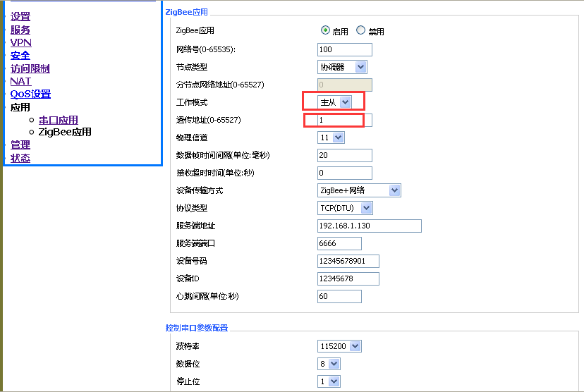This screenshot has height=392, width=584.
Task: Go to the NAT section
Action: (x=20, y=81)
